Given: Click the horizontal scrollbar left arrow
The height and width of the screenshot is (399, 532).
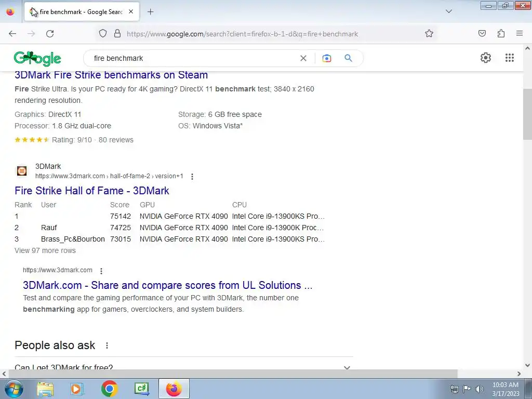Looking at the screenshot, I should coord(4,374).
